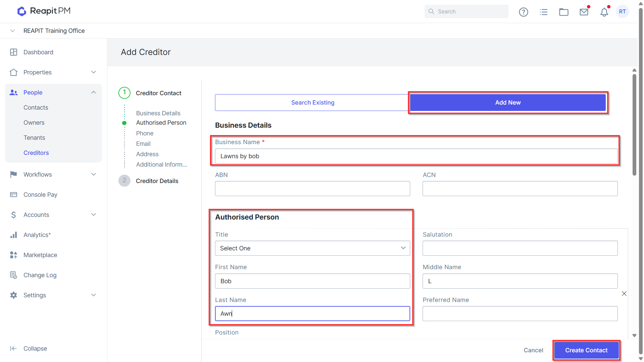Click the header Search box
This screenshot has height=362, width=644.
[x=466, y=11]
